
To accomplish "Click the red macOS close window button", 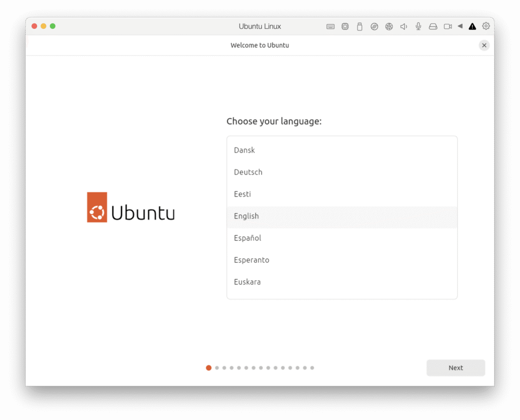I will [x=34, y=26].
